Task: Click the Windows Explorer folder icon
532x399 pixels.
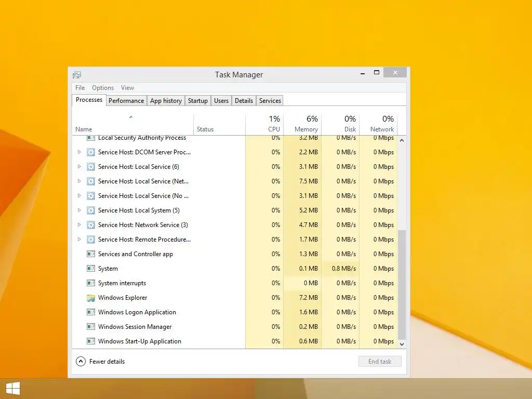Action: coord(90,298)
